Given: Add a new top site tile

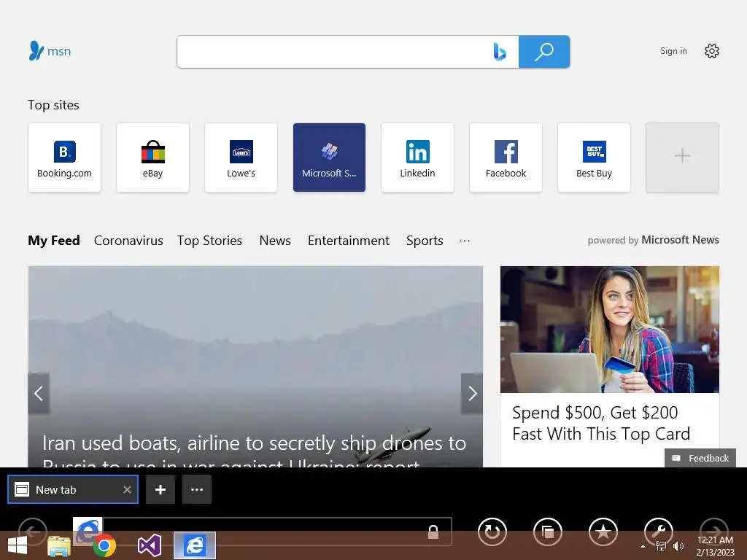Looking at the screenshot, I should point(682,157).
